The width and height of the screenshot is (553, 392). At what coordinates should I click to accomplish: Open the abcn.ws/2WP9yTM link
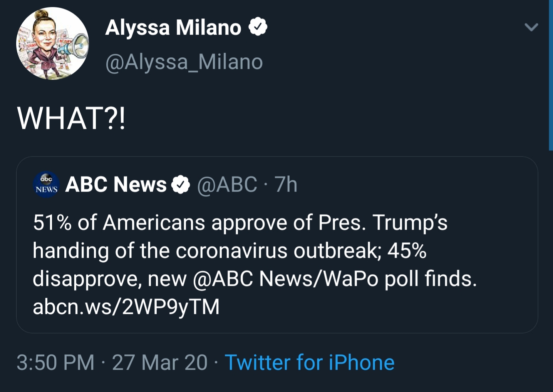126,307
